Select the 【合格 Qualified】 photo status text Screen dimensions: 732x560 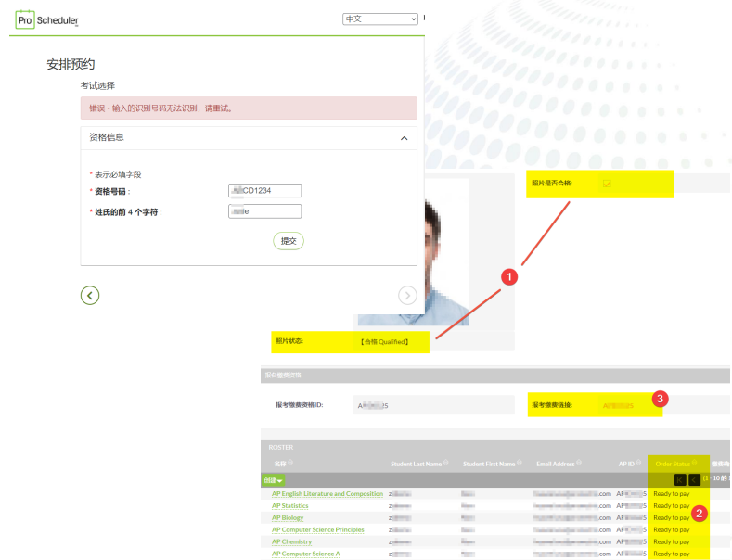tap(385, 342)
